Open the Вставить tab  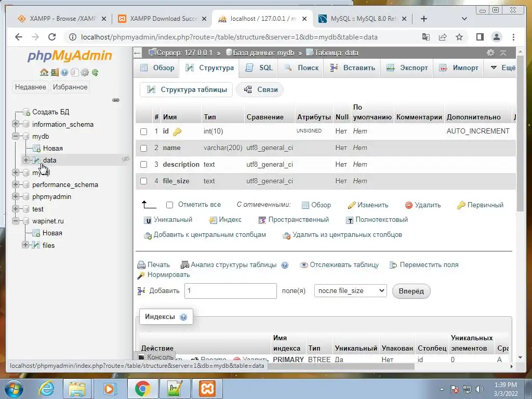click(353, 68)
